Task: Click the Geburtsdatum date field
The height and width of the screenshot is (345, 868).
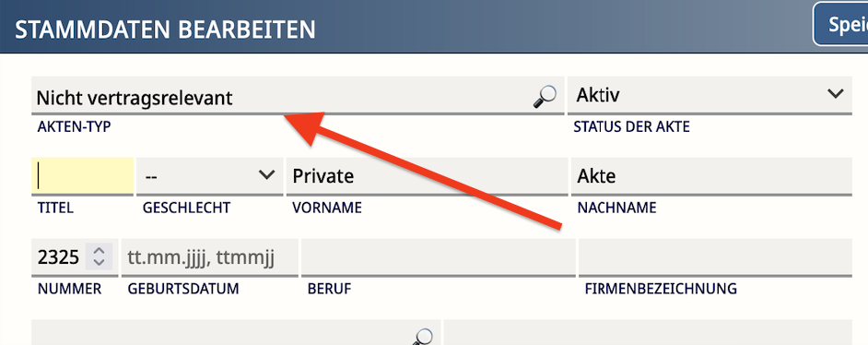Action: [x=210, y=257]
